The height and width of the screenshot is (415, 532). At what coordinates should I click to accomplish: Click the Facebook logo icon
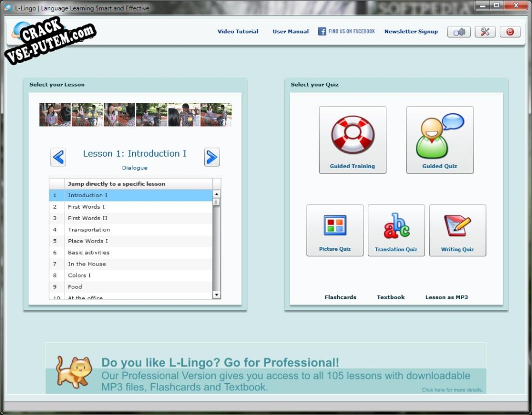pos(322,31)
